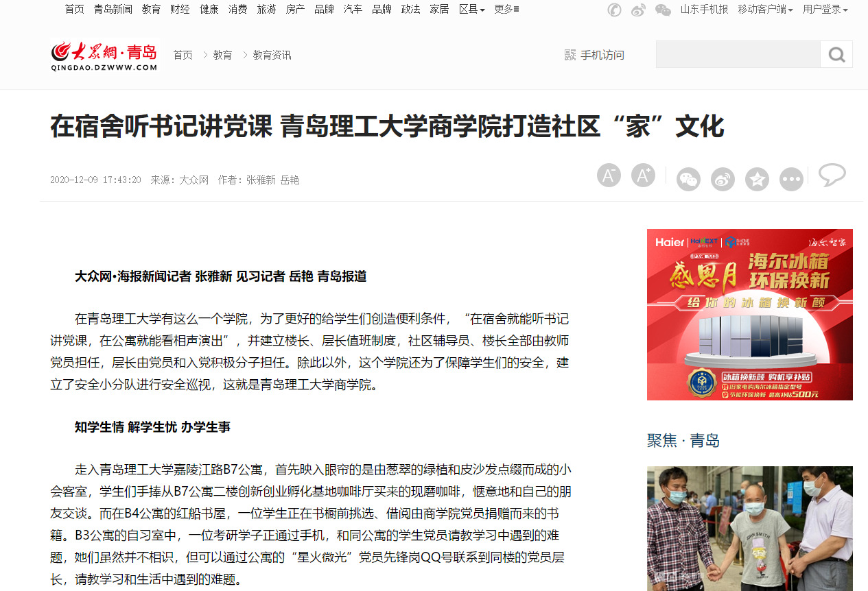Click the top bar WeChat icon
The width and height of the screenshot is (868, 591).
click(x=663, y=10)
